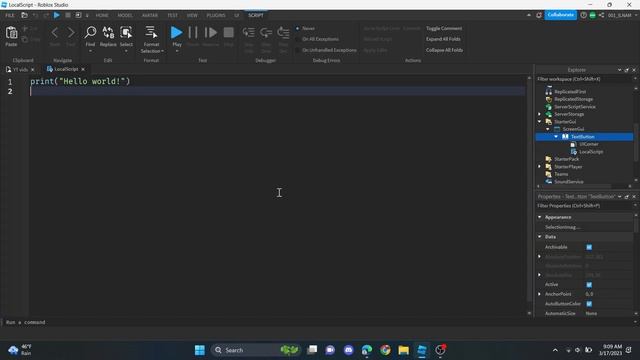Switch to the VIEW ribbon tab
Screen dimensions: 640x360
point(192,15)
